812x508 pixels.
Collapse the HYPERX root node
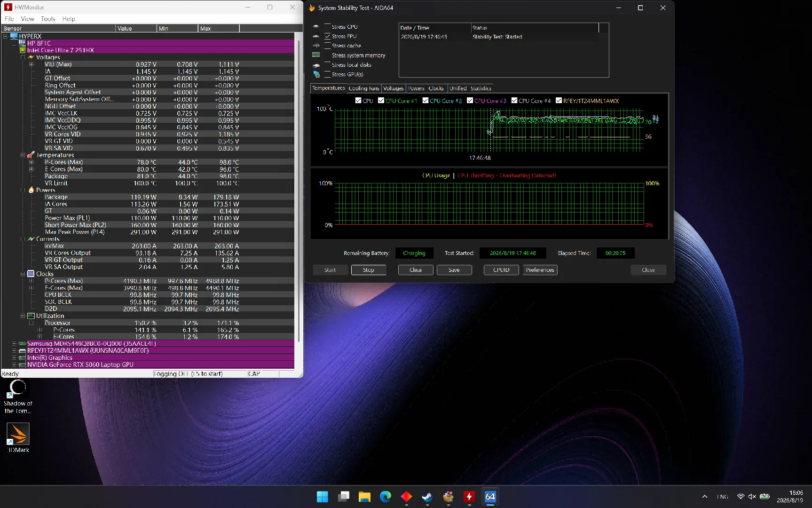tap(6, 36)
